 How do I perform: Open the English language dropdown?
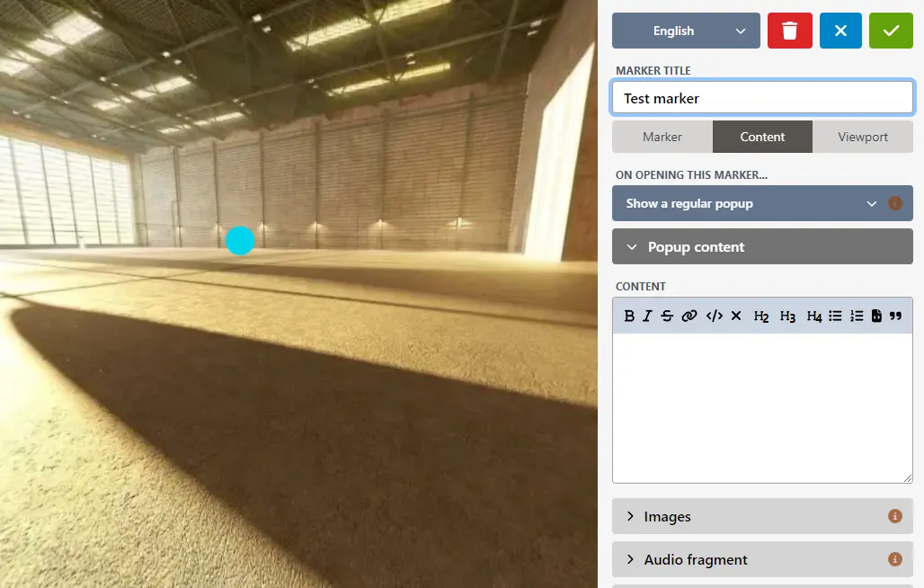click(x=686, y=31)
